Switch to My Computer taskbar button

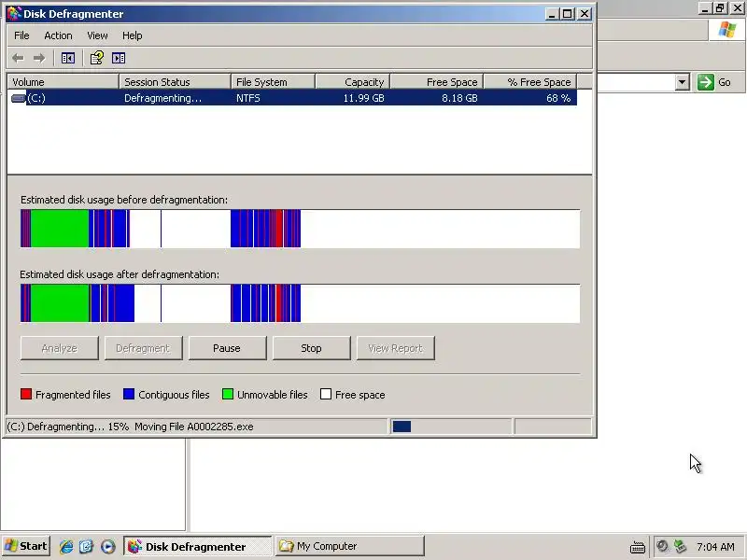pyautogui.click(x=349, y=546)
